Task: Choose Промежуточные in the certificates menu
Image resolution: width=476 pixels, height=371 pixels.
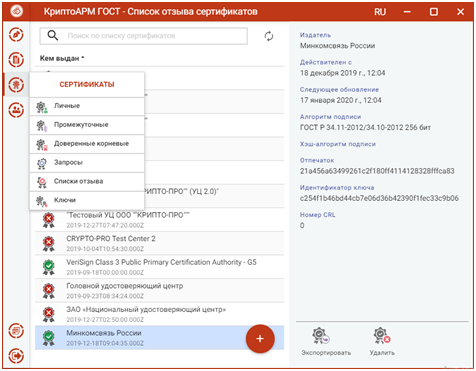Action: 87,125
